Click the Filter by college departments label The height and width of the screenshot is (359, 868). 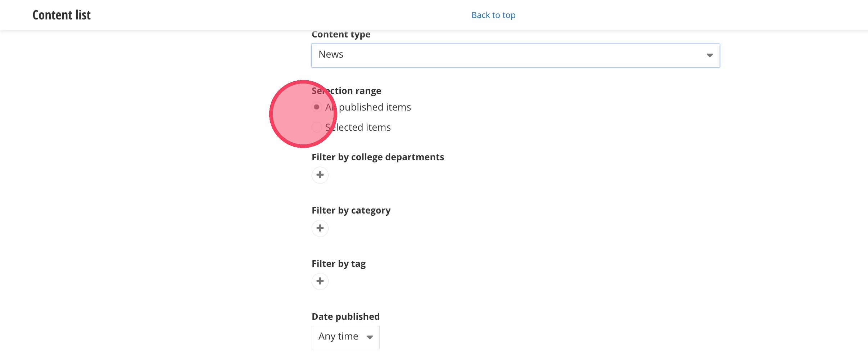click(x=378, y=157)
